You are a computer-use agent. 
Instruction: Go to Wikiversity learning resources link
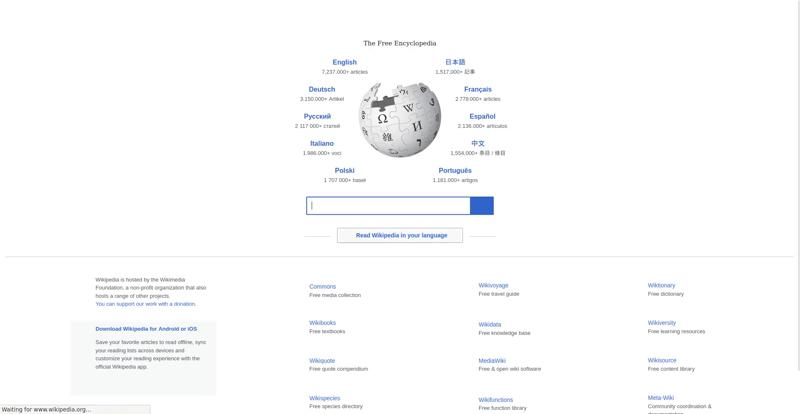662,323
